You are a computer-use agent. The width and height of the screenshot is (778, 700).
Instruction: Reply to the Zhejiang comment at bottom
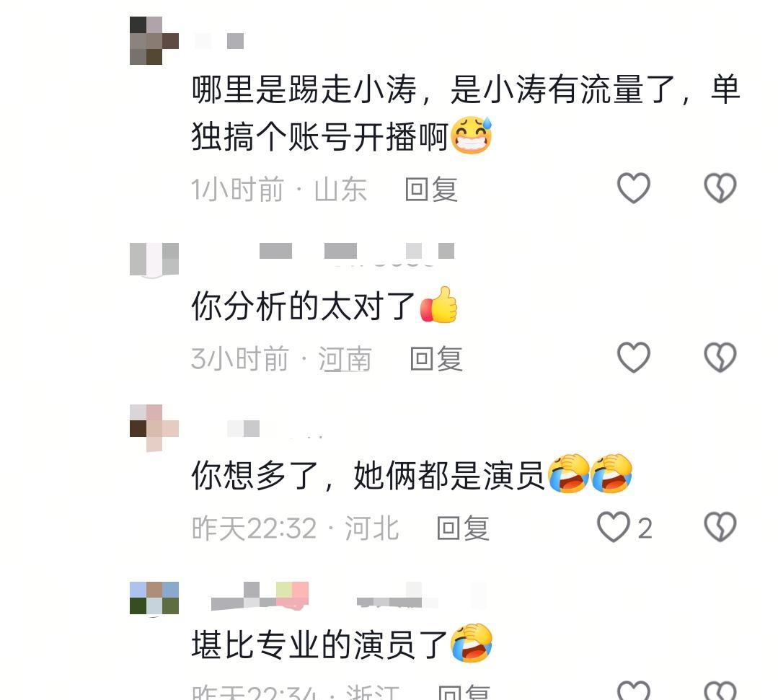coord(464,693)
